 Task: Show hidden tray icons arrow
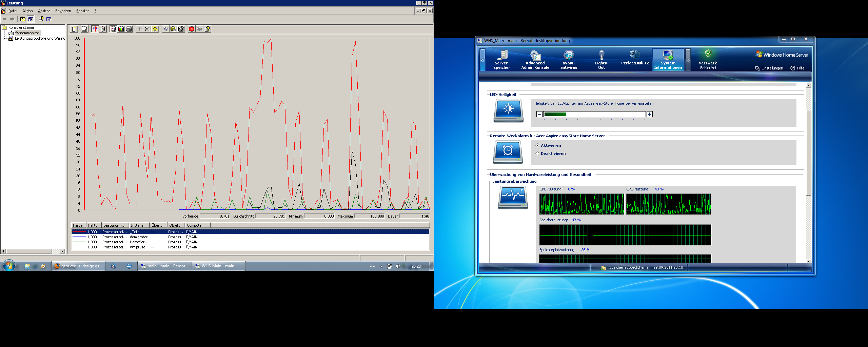pos(381,266)
